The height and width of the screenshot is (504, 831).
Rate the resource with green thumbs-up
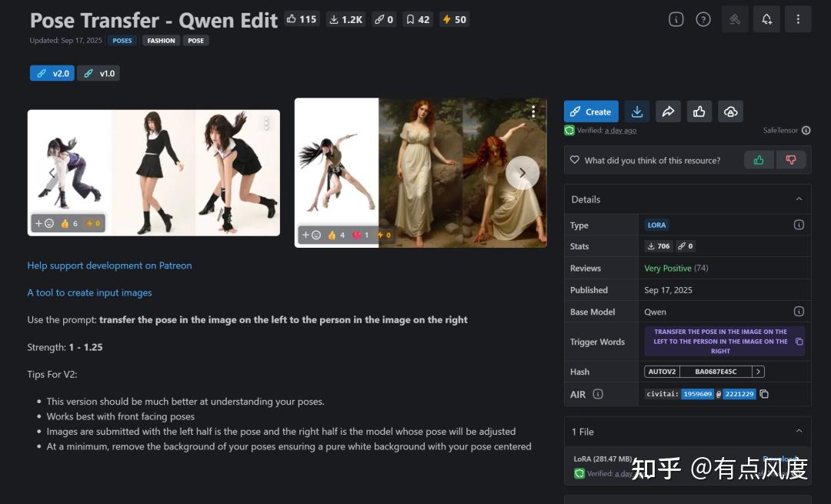(759, 160)
